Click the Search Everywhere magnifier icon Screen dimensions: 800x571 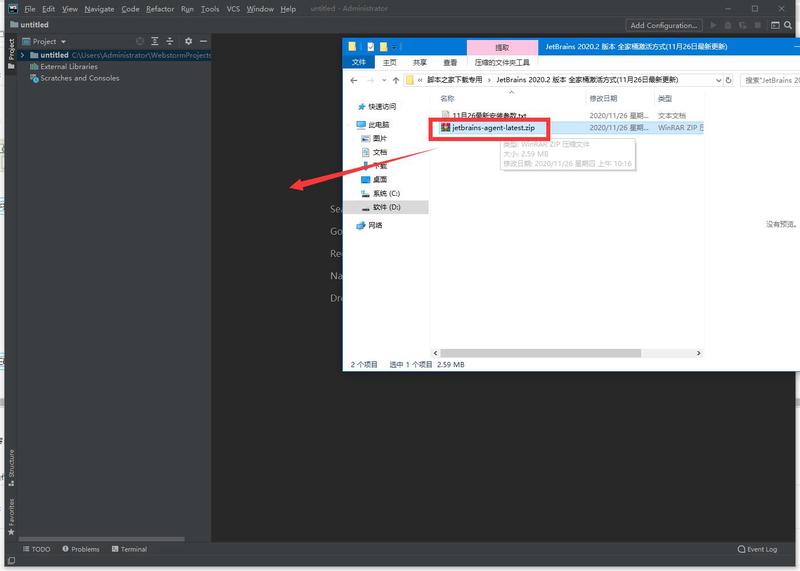(788, 25)
